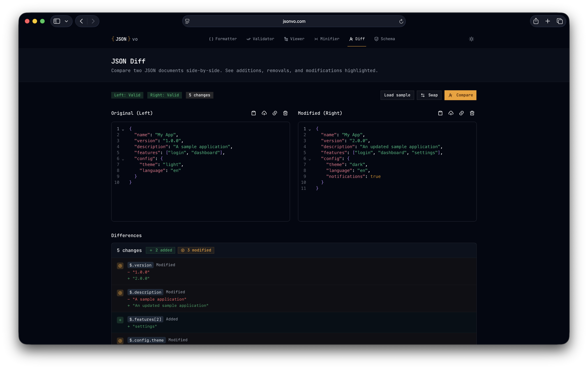The width and height of the screenshot is (588, 369).
Task: Toggle light mode with the sun icon
Action: 471,39
